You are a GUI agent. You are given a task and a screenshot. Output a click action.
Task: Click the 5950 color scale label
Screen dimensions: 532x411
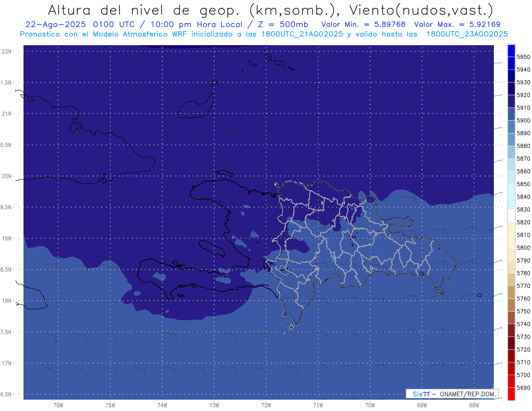click(523, 57)
